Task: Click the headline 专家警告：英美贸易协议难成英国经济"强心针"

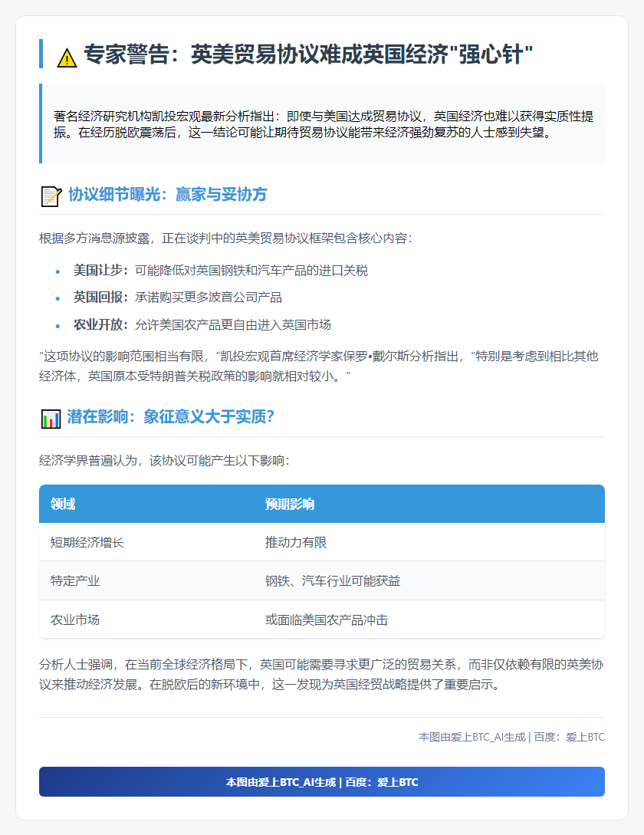Action: [x=308, y=54]
